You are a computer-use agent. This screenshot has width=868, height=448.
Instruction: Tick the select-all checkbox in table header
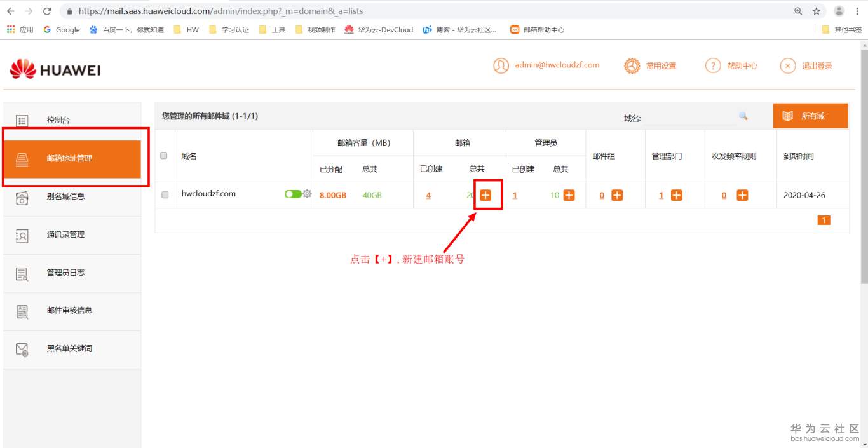(164, 156)
